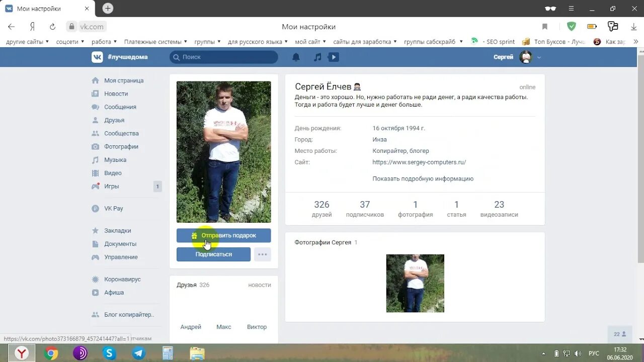Reload the page with refresh icon
The width and height of the screenshot is (644, 362).
click(x=52, y=27)
